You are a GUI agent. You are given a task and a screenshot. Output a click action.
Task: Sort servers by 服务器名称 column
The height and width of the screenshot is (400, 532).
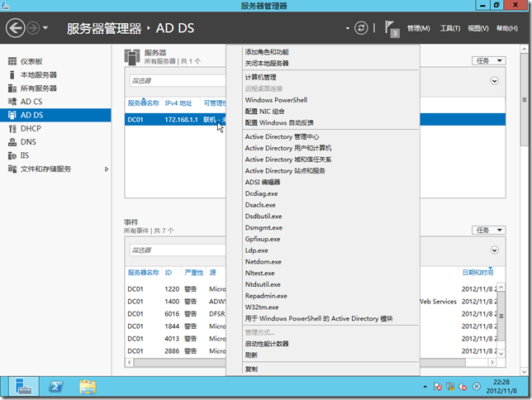[143, 102]
